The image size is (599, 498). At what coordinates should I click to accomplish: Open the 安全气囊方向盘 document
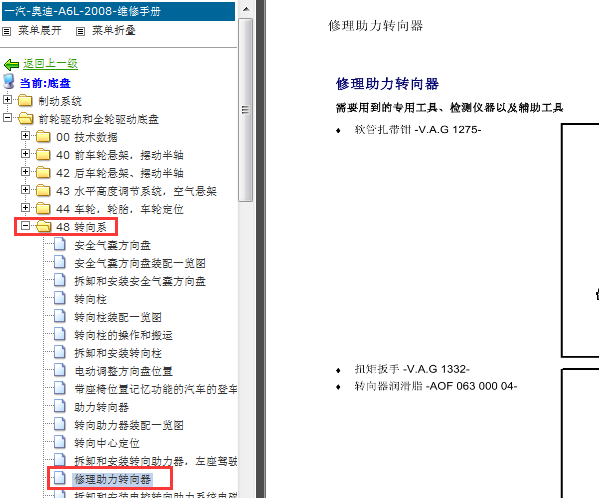(113, 245)
